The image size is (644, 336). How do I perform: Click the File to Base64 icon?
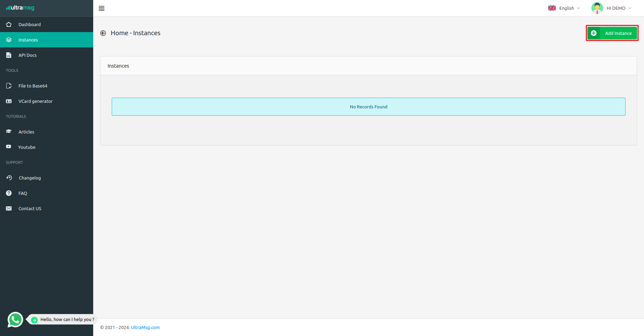pyautogui.click(x=9, y=86)
